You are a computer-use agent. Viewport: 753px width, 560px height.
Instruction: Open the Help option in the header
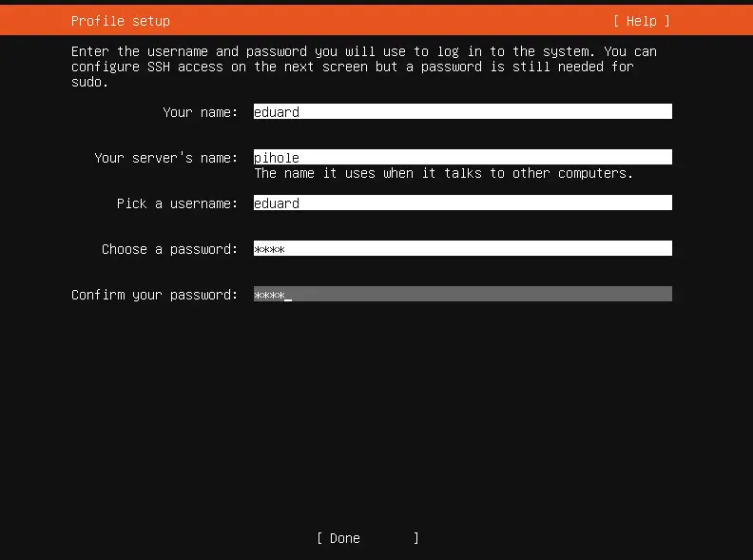click(x=641, y=21)
